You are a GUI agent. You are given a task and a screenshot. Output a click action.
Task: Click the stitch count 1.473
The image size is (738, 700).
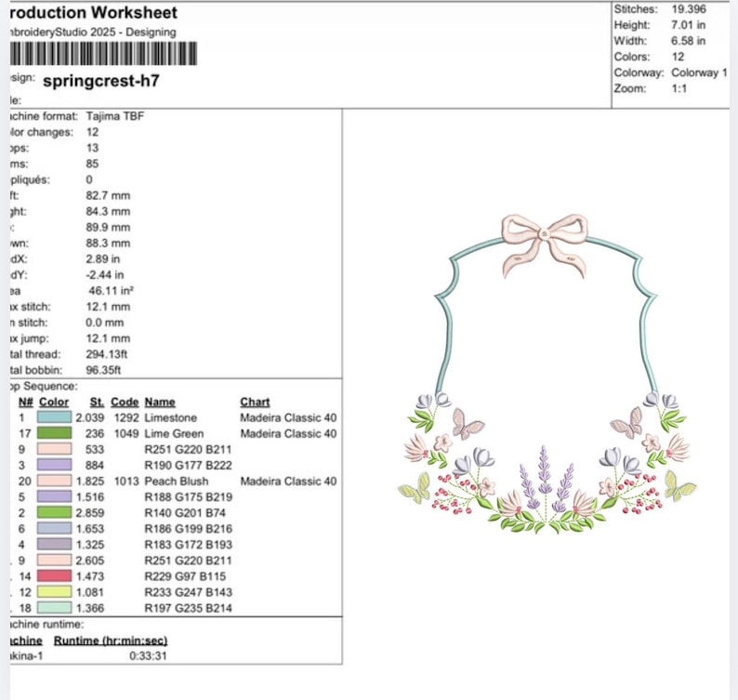pyautogui.click(x=90, y=576)
